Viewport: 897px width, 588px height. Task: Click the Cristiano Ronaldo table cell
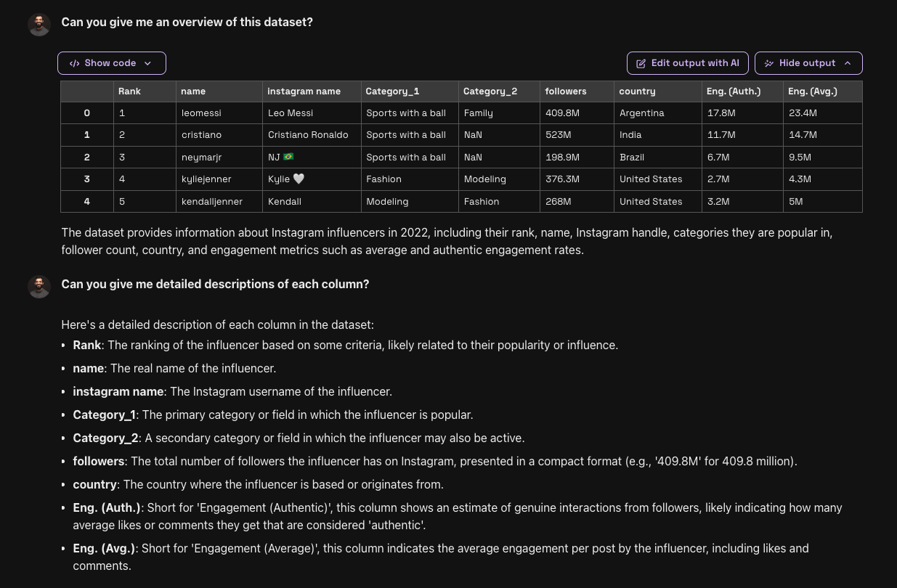tap(308, 135)
